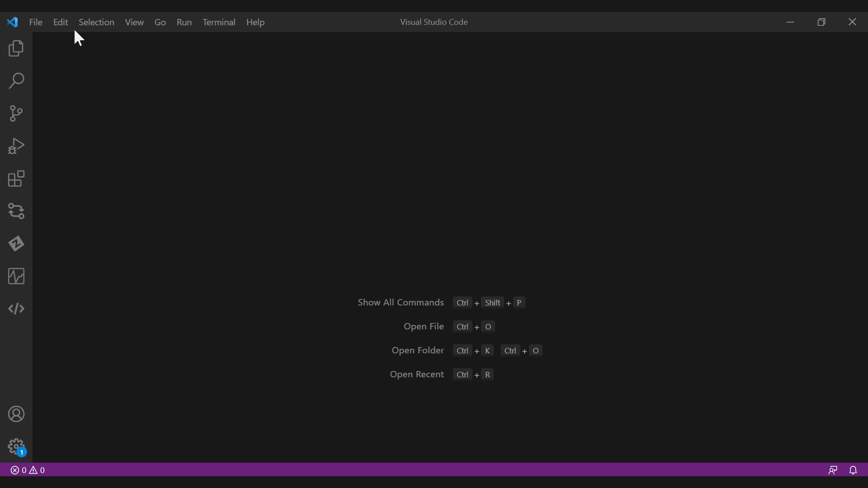
Task: Open the pull requests activity bar icon
Action: click(x=16, y=211)
